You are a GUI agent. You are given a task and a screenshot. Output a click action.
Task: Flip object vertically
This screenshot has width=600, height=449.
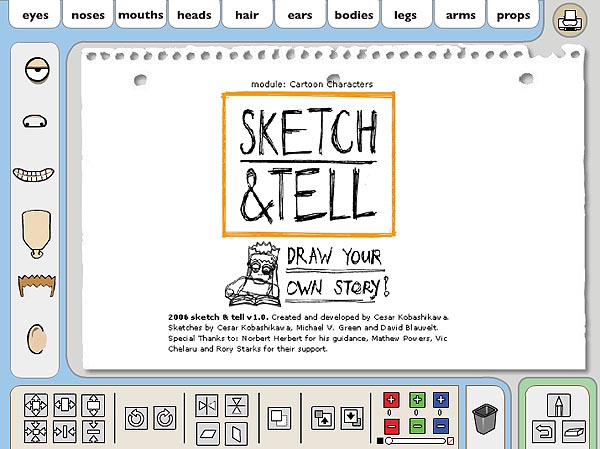pos(236,406)
